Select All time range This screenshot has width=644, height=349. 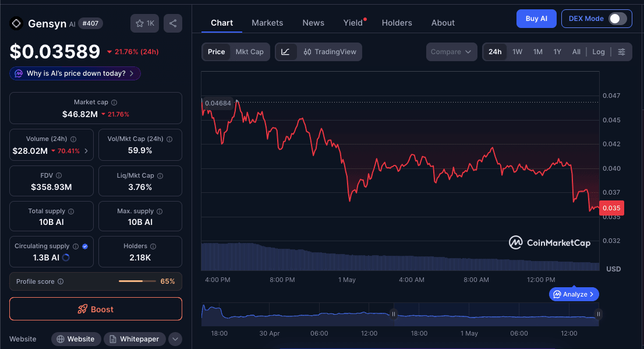coord(576,52)
